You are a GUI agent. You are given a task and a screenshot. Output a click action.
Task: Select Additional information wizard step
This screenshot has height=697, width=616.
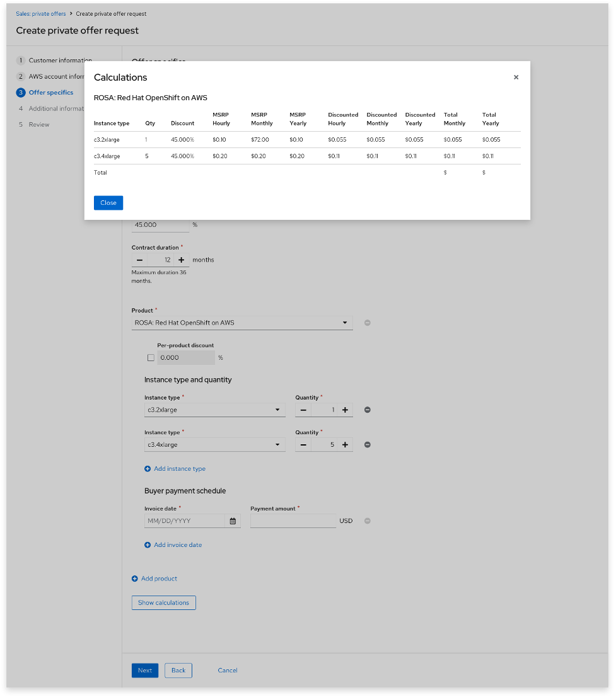pyautogui.click(x=50, y=108)
